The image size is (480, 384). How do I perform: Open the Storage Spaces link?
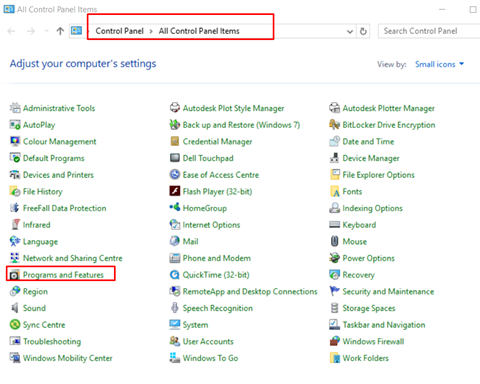pos(369,308)
